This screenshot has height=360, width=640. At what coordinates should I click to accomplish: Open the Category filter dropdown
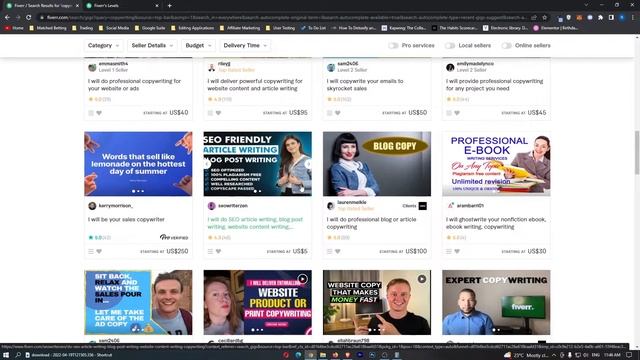103,45
